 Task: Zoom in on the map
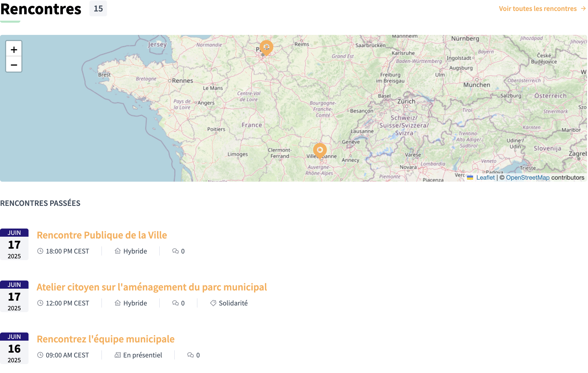(14, 49)
